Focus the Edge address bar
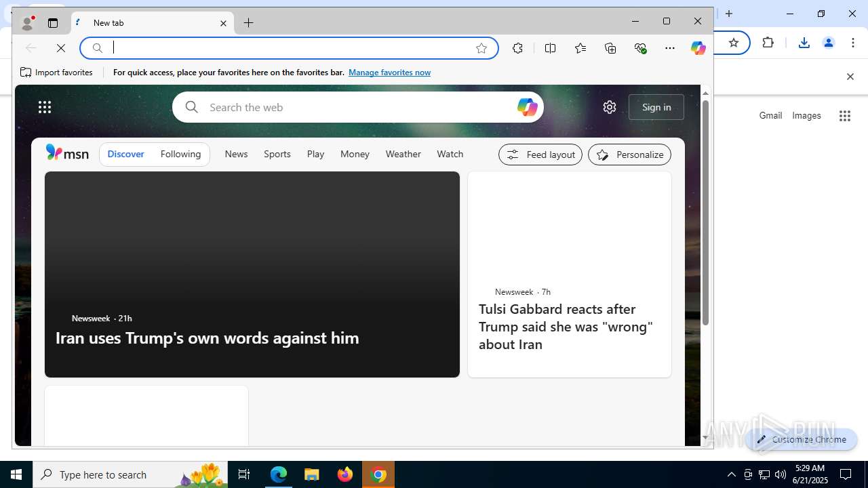 point(290,48)
